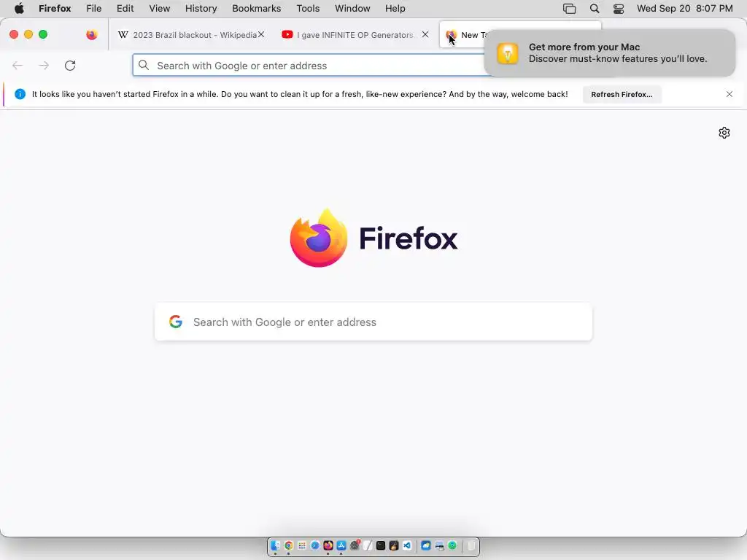Open Control Center in the menu bar
The width and height of the screenshot is (747, 560).
coord(619,8)
